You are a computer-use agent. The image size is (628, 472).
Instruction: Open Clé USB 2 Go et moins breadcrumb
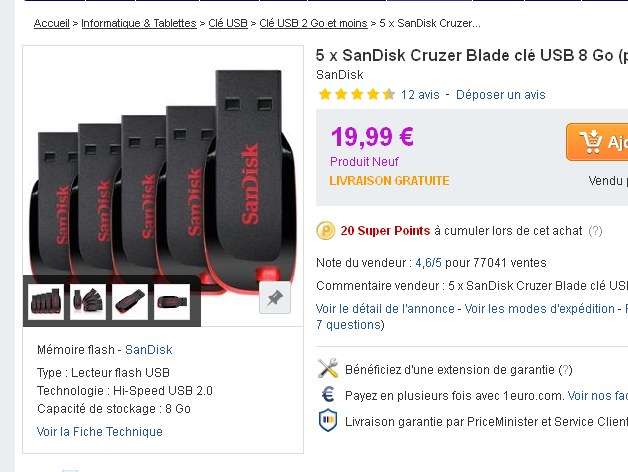tap(313, 23)
